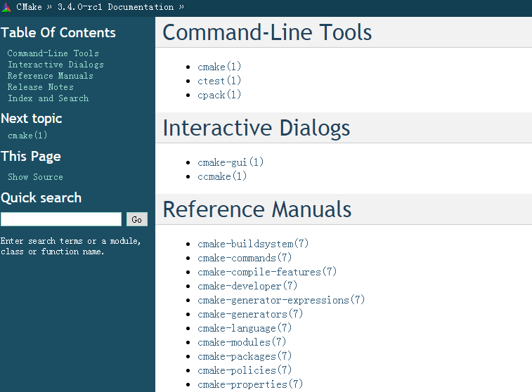Click the Quick search heading
Screen dimensions: 532x392
coord(41,197)
